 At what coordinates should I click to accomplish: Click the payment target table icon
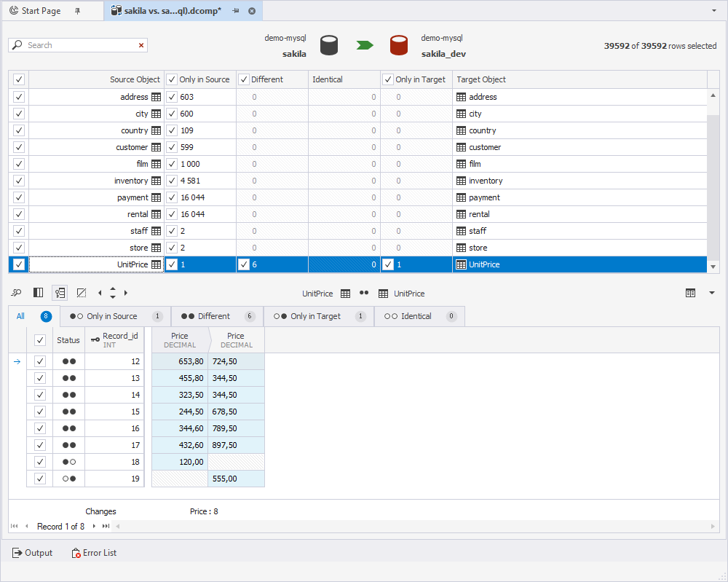pos(461,197)
